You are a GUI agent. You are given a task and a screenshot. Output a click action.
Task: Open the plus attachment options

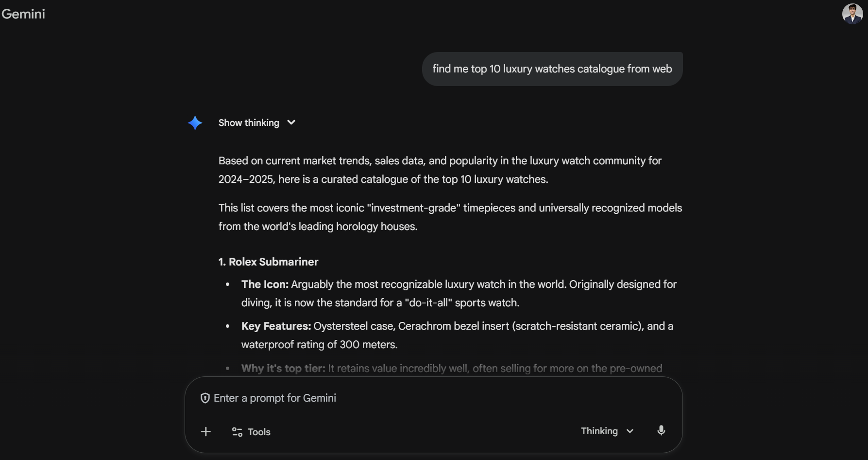pos(206,431)
